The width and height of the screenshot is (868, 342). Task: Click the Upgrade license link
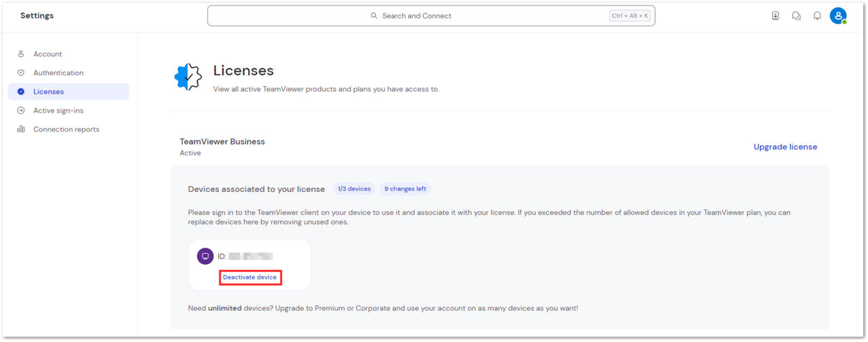coord(785,147)
